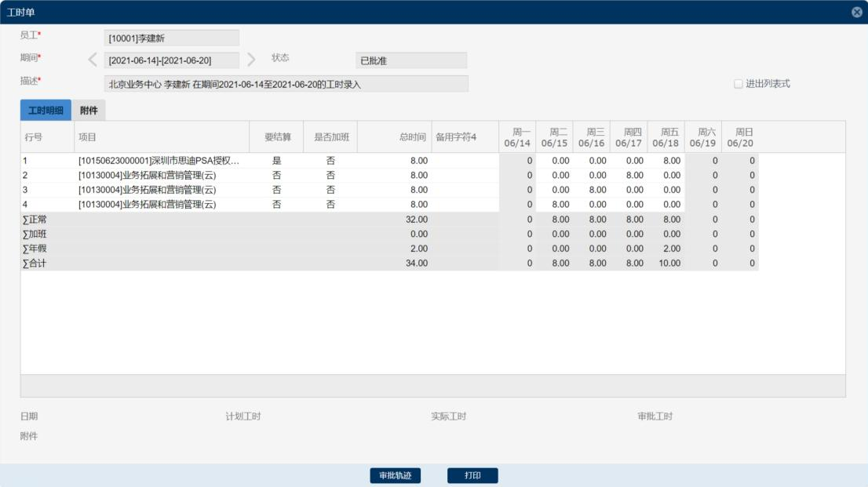This screenshot has width=868, height=487.
Task: Enable the 进出列表式 checkbox
Action: [x=738, y=84]
